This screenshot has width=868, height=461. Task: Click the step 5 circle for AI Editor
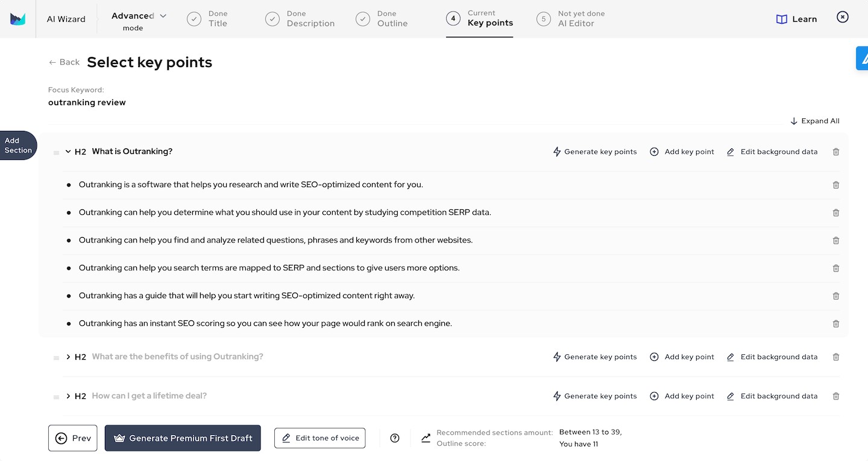pyautogui.click(x=544, y=19)
